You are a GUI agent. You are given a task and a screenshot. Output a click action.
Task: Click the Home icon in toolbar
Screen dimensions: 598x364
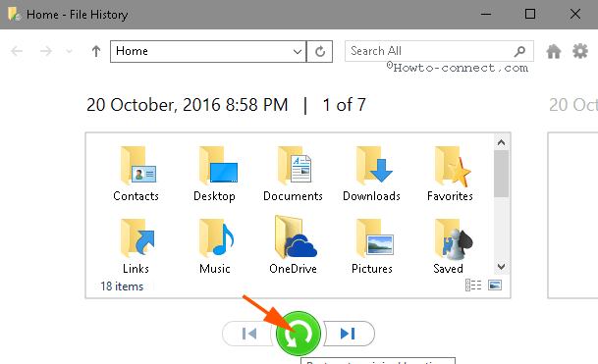coord(554,51)
